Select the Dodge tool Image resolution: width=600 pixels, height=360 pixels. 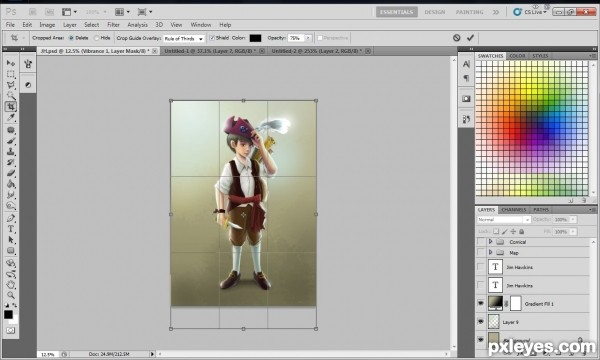[x=11, y=206]
